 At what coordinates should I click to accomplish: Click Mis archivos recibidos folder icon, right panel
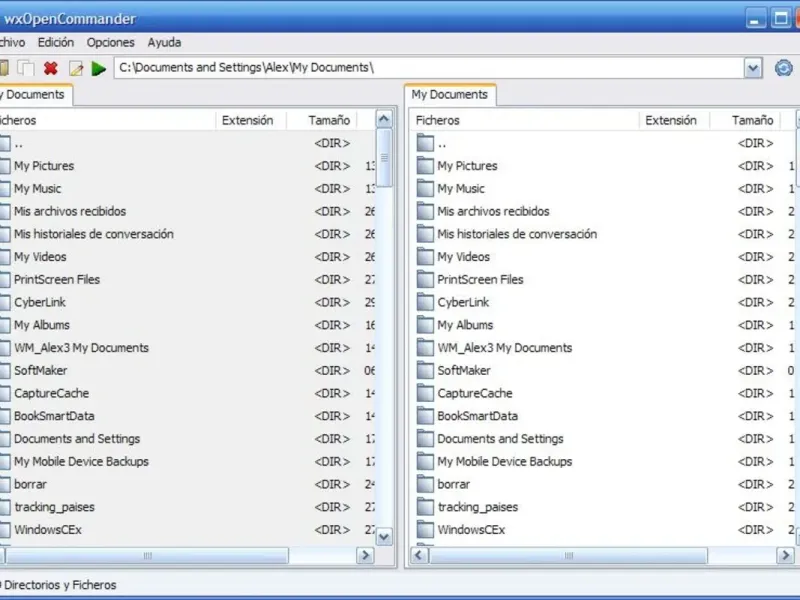425,211
